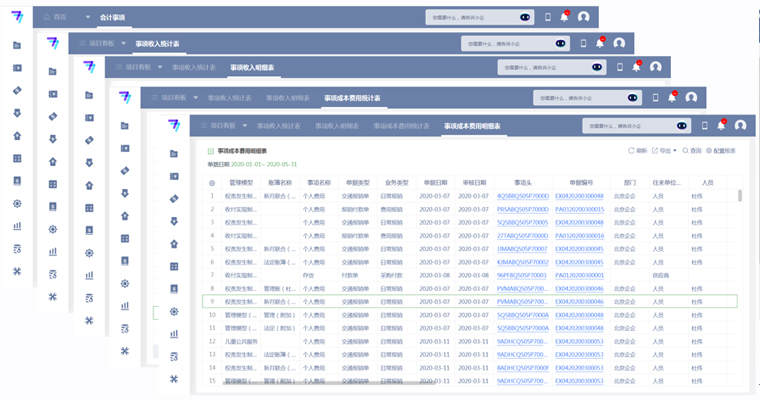Expand the 项目看板 caret in the front window
Screen dimensions: 760x400
pyautogui.click(x=245, y=126)
